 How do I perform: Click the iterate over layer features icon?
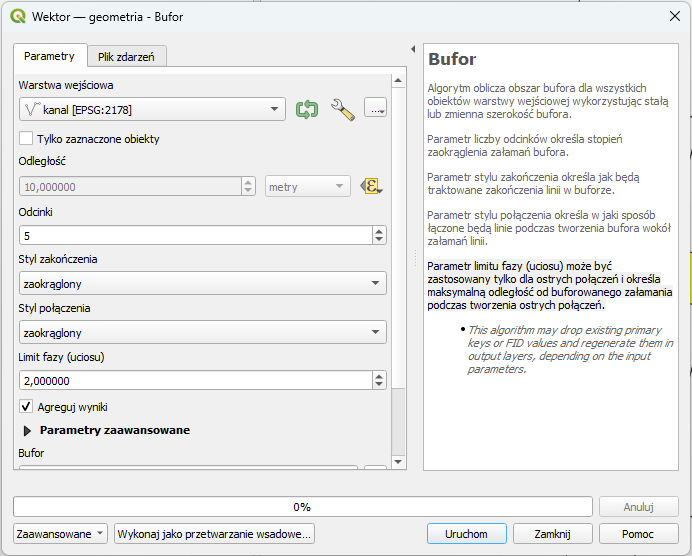(x=307, y=110)
